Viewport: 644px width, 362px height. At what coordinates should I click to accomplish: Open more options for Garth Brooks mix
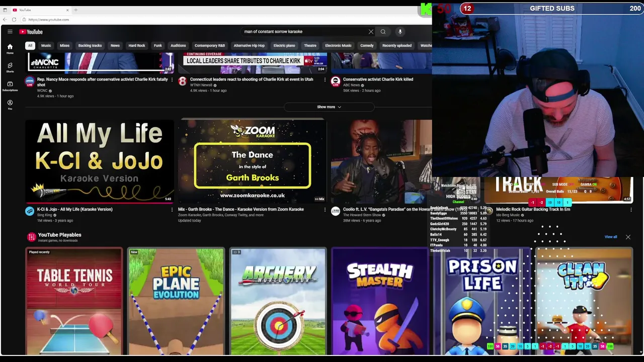click(325, 210)
